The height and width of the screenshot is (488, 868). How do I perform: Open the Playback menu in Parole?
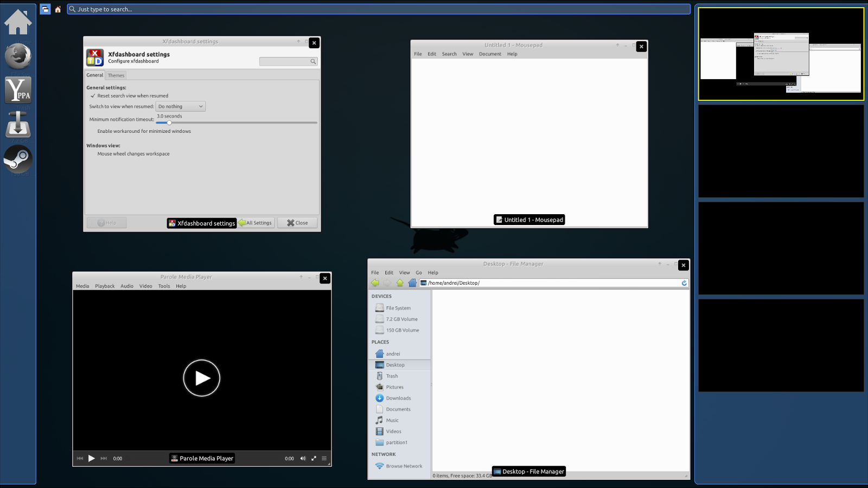tap(104, 286)
